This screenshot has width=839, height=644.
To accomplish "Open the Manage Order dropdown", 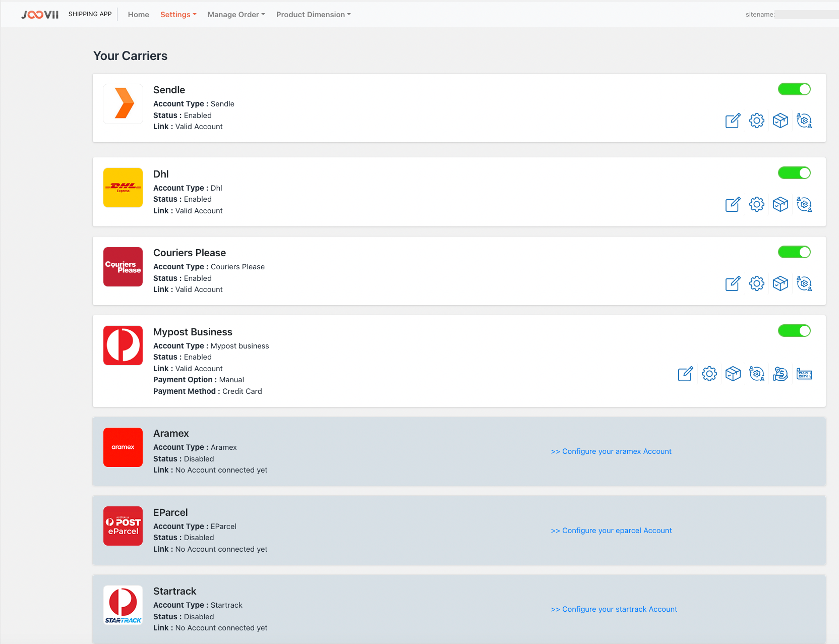I will 236,15.
